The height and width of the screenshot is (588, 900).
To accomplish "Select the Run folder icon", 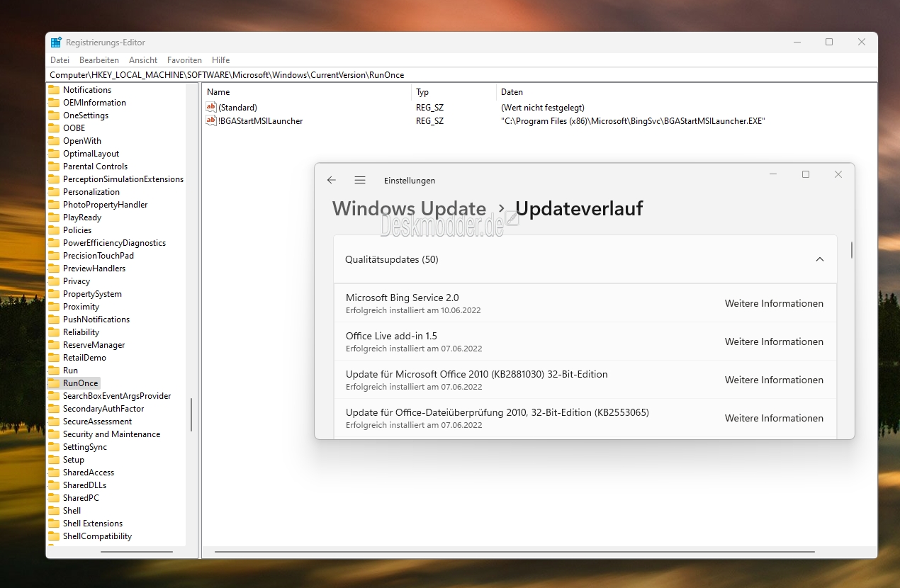I will coord(54,371).
